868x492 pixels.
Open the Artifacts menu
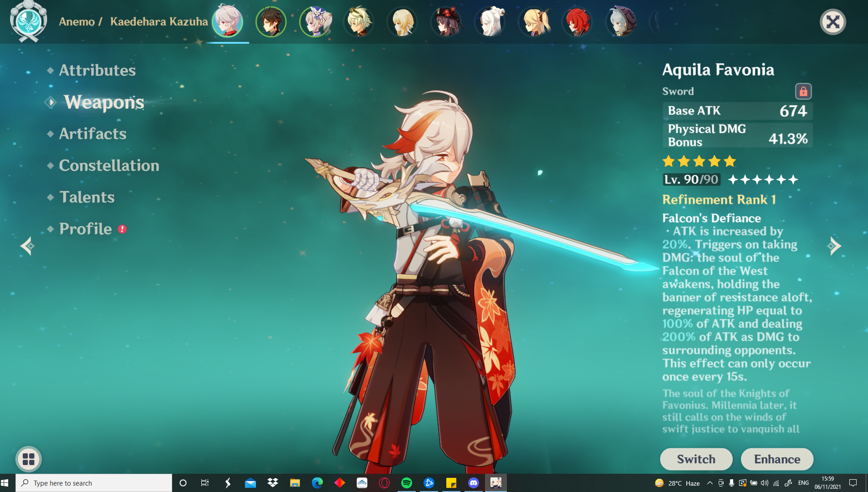point(92,133)
